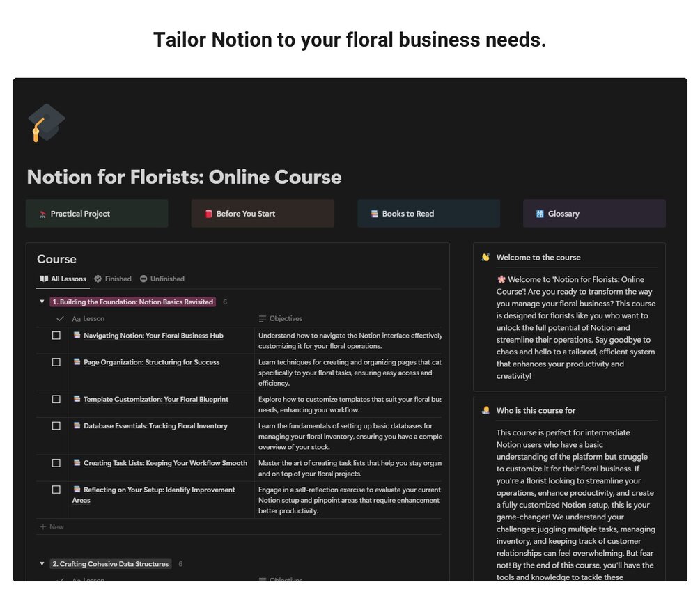Click the Crafting Cohesive Data Structures tag
The height and width of the screenshot is (594, 700).
pyautogui.click(x=110, y=564)
